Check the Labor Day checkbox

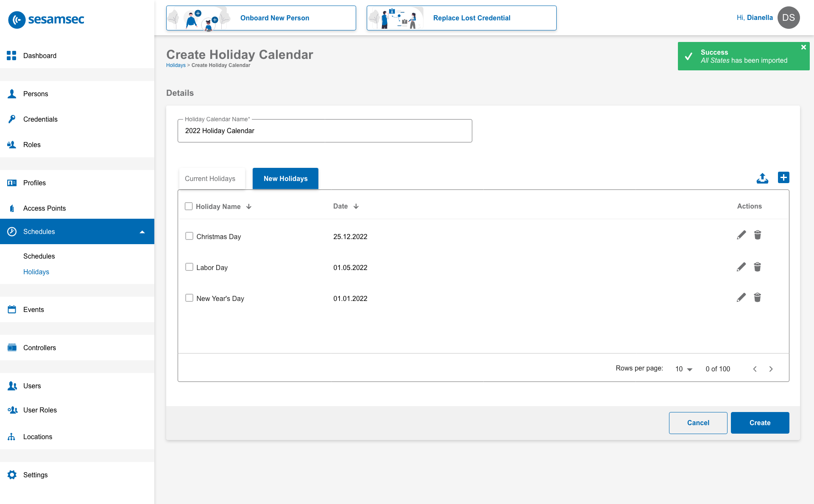pos(189,267)
